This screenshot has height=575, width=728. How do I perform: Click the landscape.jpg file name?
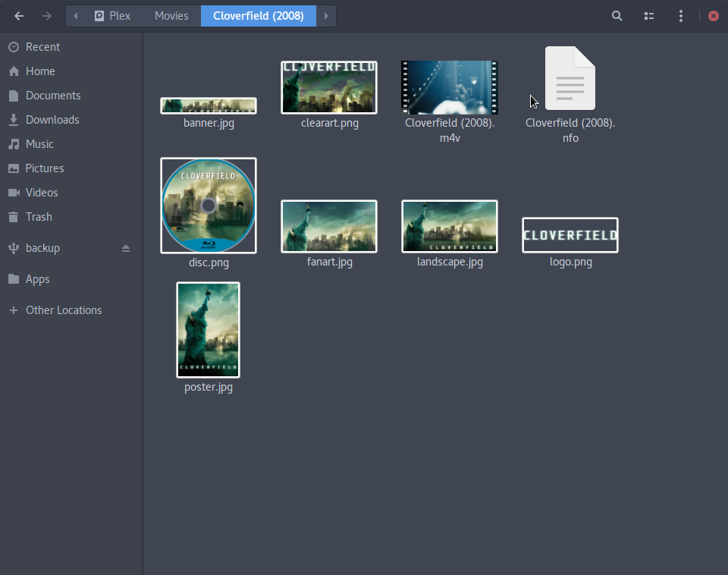(x=450, y=262)
